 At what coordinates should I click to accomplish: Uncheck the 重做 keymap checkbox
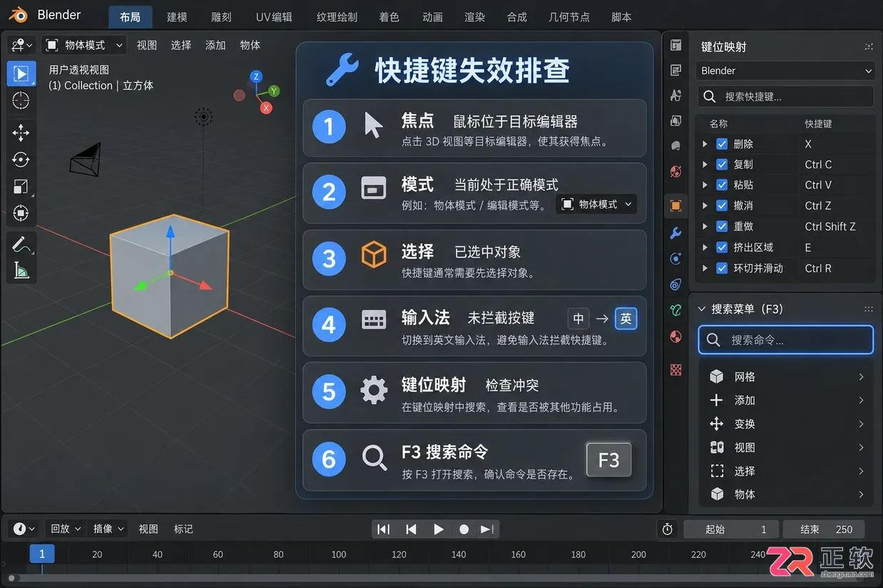722,227
